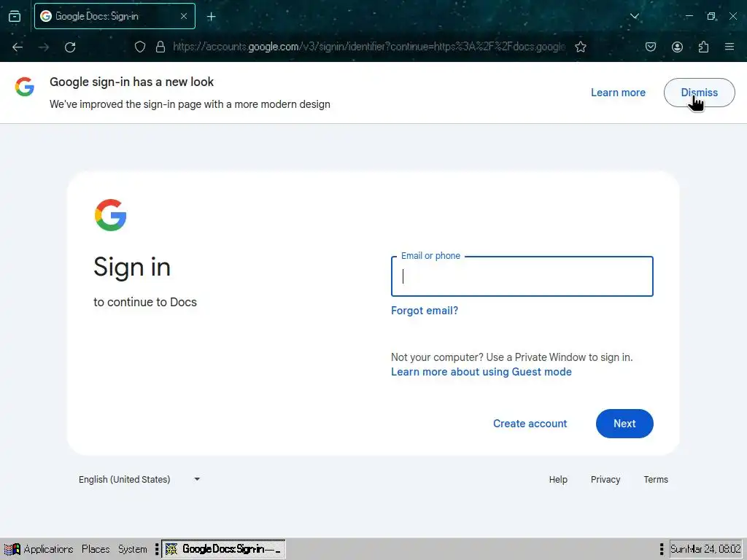Select the Google Docs taskbar window button
This screenshot has height=560, width=747.
[223, 549]
